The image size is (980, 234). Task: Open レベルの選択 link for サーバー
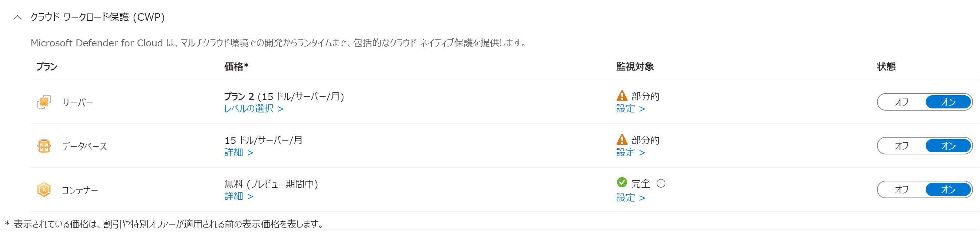(x=254, y=109)
